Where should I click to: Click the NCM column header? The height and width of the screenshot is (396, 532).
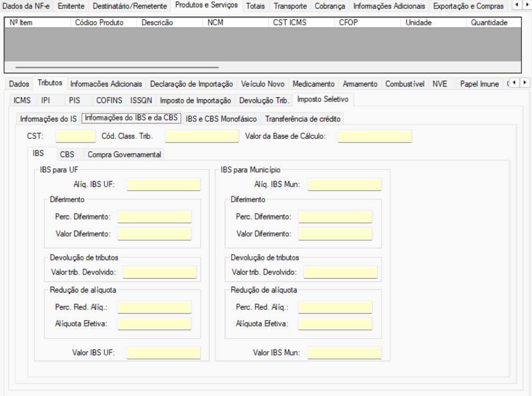215,23
